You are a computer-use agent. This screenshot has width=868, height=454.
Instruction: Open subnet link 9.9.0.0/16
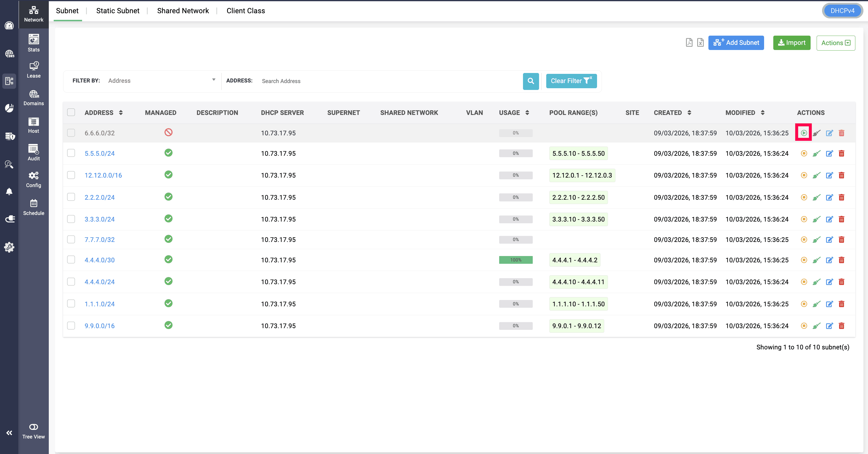99,326
